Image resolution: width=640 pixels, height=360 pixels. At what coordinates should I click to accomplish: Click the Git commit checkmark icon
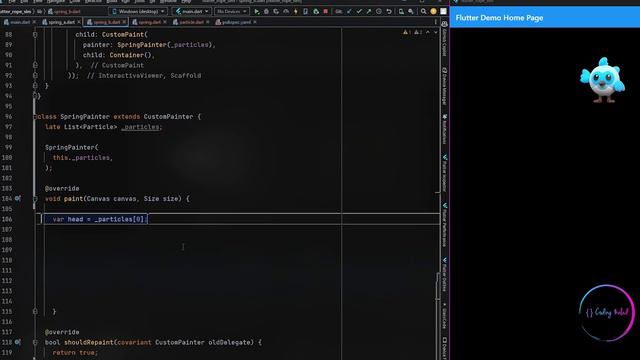click(359, 11)
